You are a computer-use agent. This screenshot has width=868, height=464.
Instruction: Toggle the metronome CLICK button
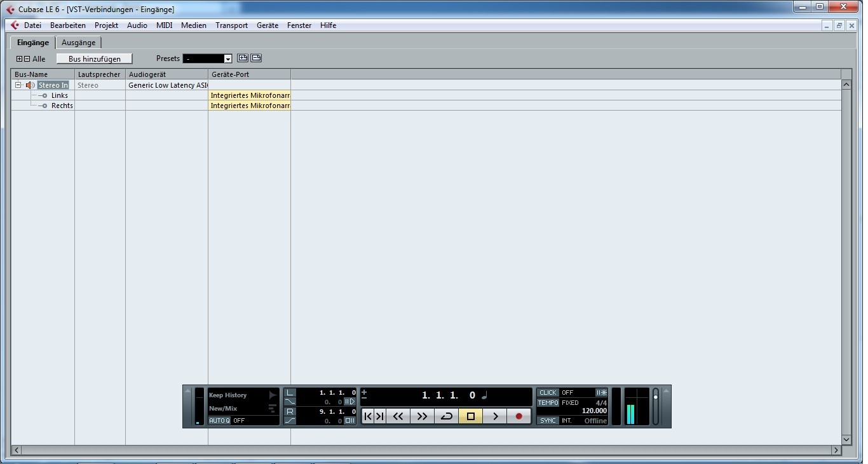[x=548, y=393]
